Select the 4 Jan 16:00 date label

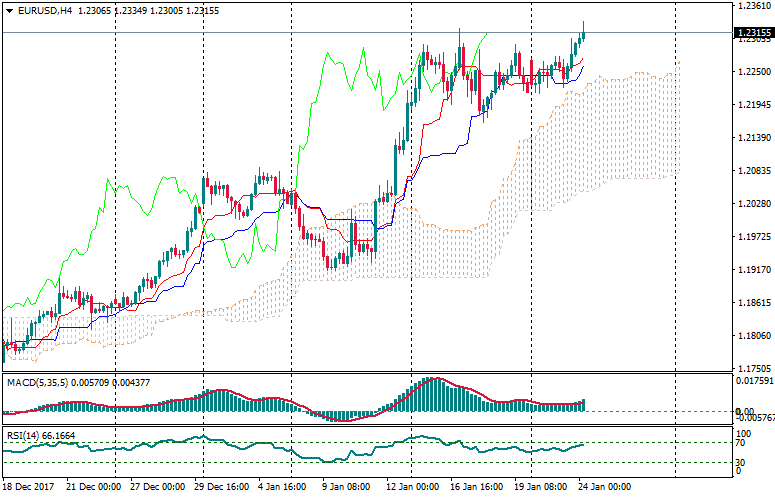pyautogui.click(x=282, y=487)
